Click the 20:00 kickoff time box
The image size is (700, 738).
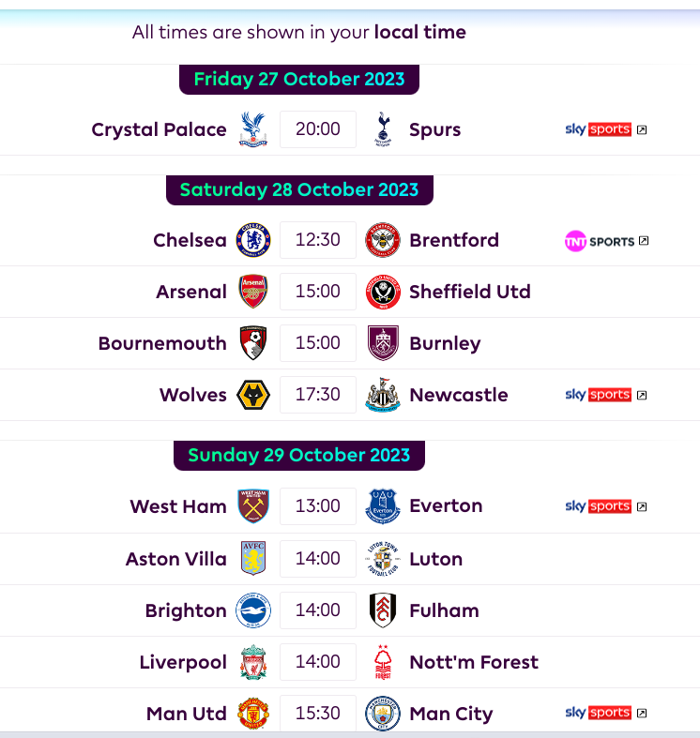coord(318,129)
